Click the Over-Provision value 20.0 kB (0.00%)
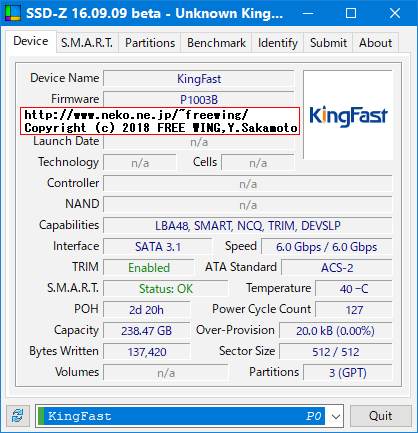Viewport: 418px width, 433px height. point(336,331)
